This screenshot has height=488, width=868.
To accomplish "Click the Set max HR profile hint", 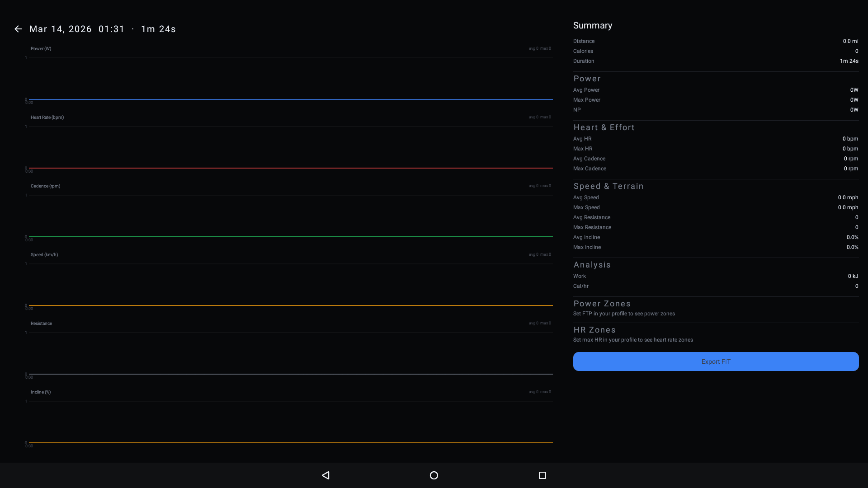I will (632, 340).
